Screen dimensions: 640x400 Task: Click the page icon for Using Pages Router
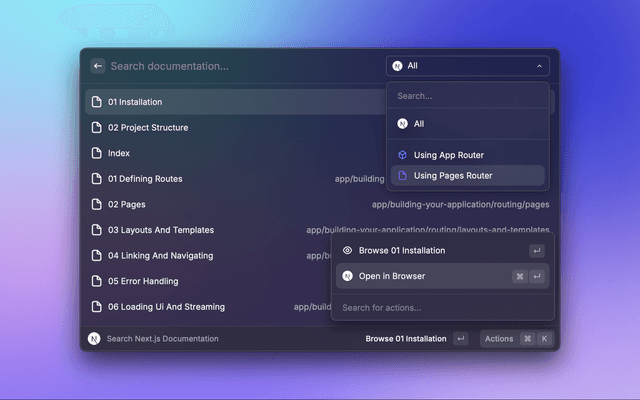tap(402, 176)
